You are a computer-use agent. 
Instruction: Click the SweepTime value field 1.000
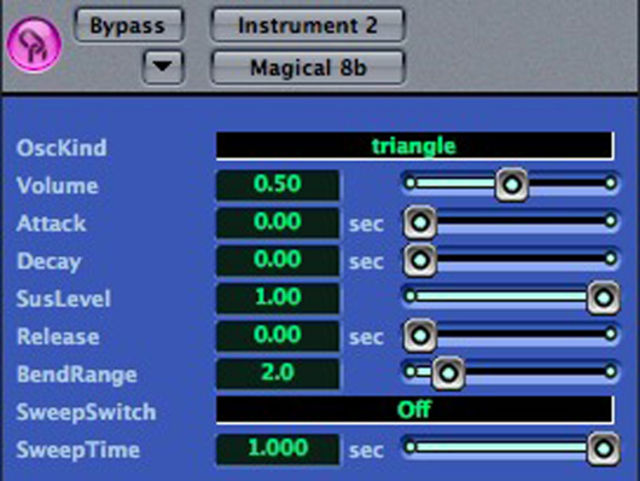pyautogui.click(x=278, y=449)
